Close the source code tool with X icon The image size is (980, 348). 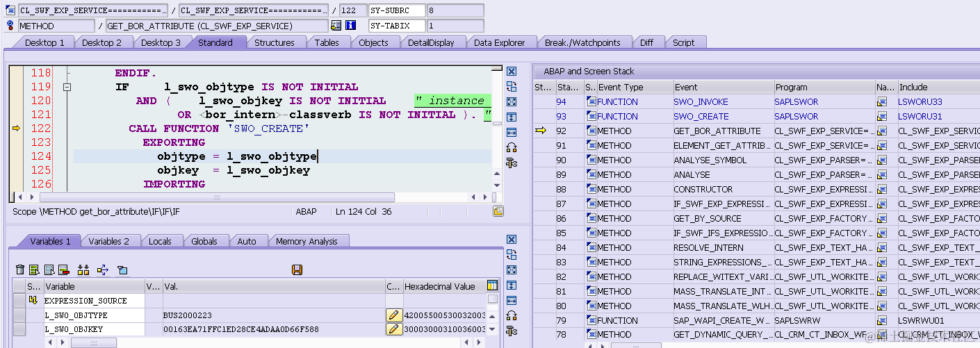(x=512, y=72)
